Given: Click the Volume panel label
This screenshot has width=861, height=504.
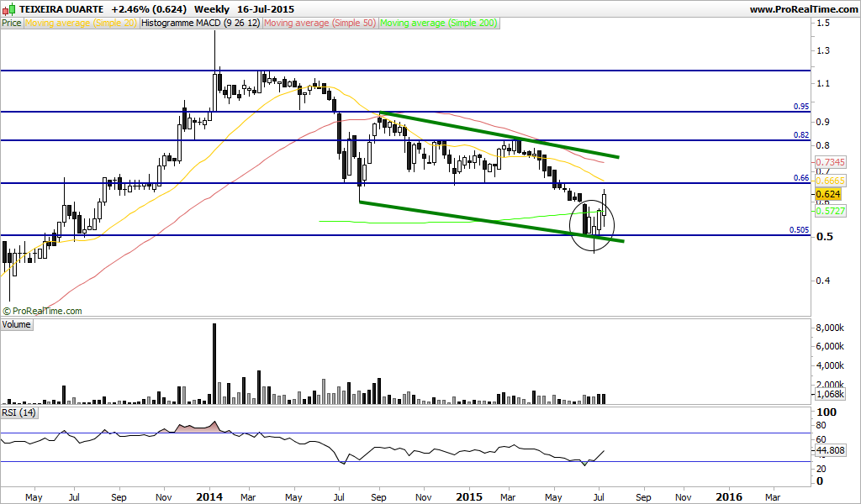Looking at the screenshot, I should [x=17, y=325].
